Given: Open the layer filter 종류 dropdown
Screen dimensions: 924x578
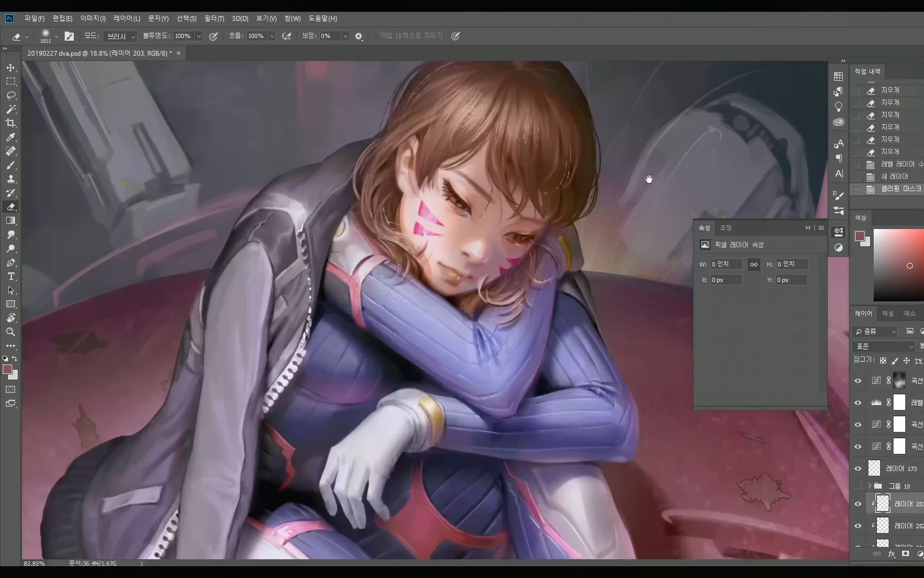Looking at the screenshot, I should point(875,332).
